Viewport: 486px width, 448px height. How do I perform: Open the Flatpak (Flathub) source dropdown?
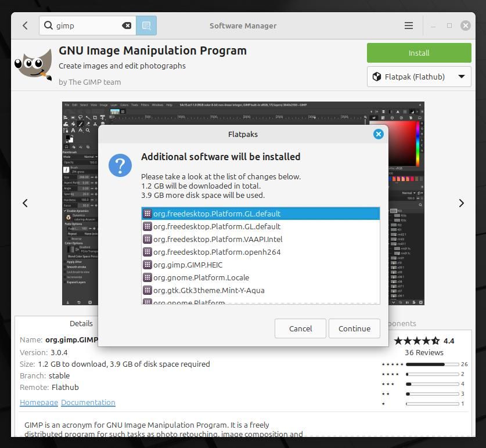(x=419, y=77)
